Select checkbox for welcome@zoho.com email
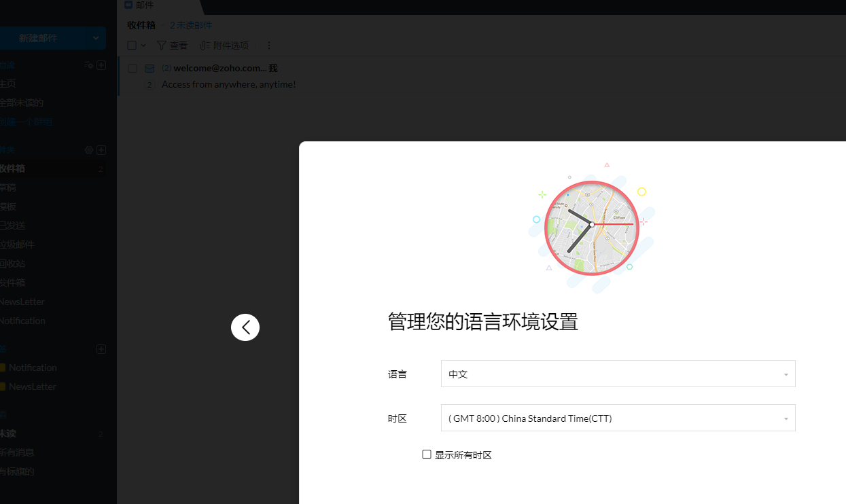Image resolution: width=846 pixels, height=504 pixels. click(x=133, y=69)
